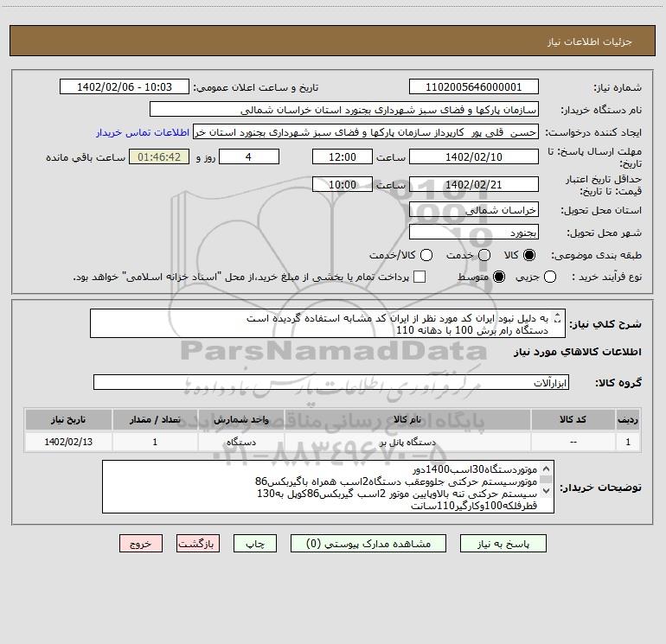This screenshot has width=666, height=644.
Task: Click the شماره نیاز number field
Action: tap(474, 86)
